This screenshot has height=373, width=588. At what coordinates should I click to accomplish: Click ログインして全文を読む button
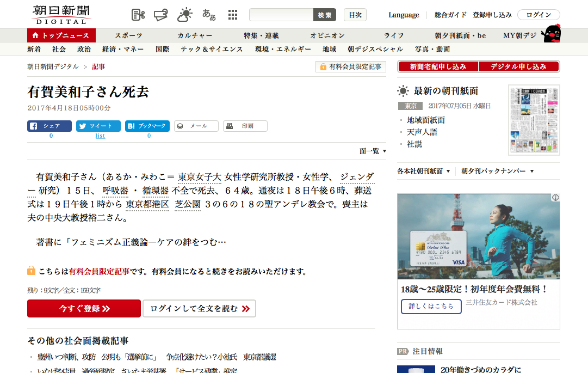pyautogui.click(x=199, y=309)
